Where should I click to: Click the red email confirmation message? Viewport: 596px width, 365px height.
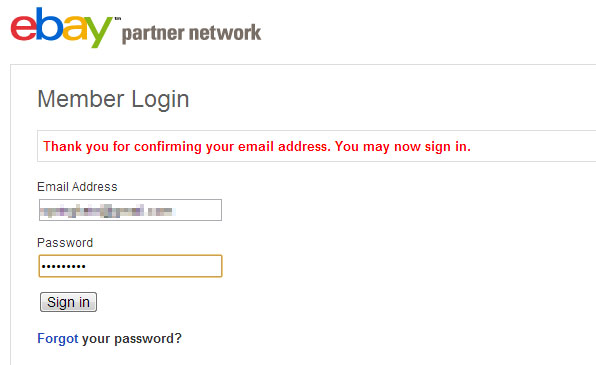click(x=257, y=146)
